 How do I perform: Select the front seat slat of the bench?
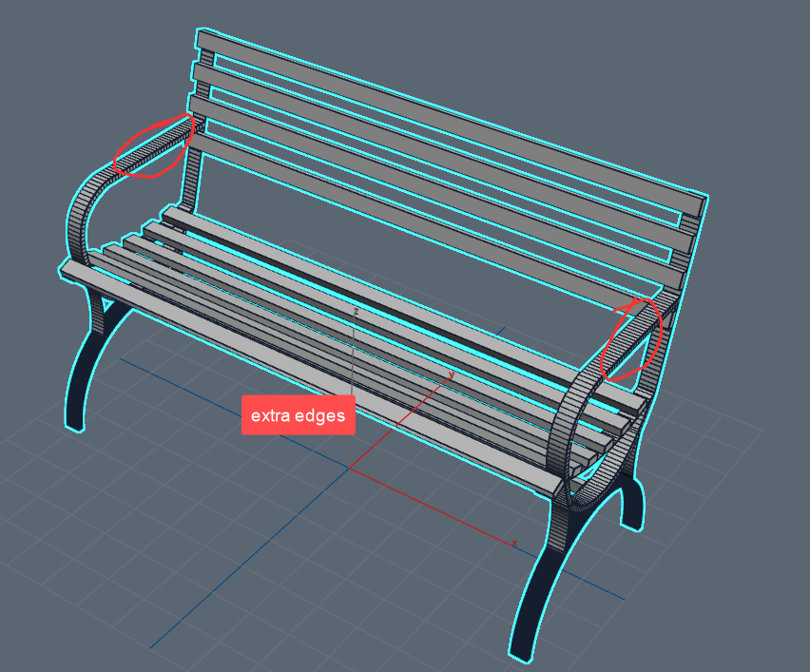point(310,376)
